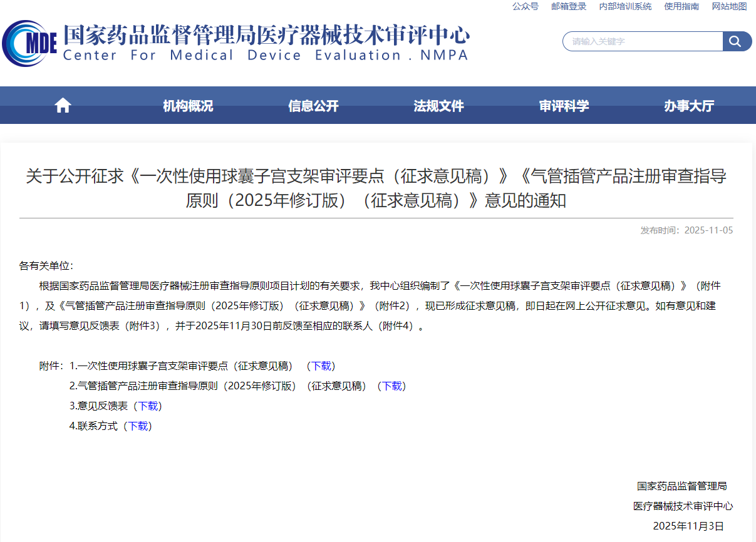
Task: Open the 审评科学 menu item
Action: tap(563, 106)
